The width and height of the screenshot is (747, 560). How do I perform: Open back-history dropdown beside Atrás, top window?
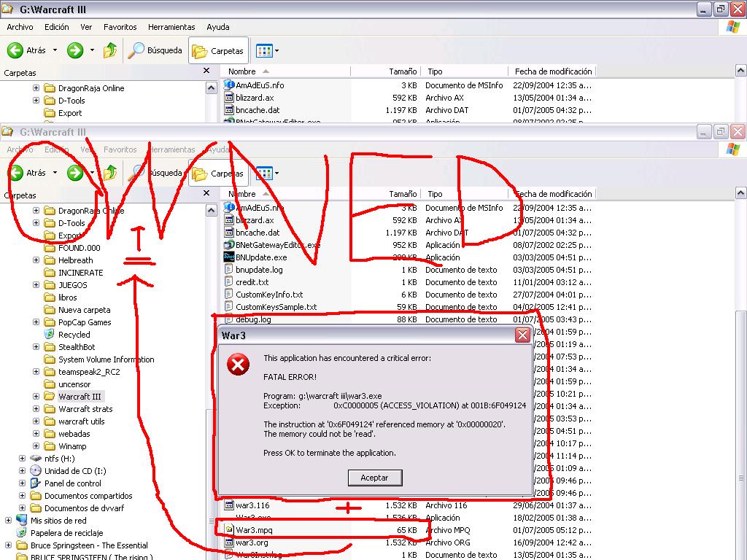[55, 50]
